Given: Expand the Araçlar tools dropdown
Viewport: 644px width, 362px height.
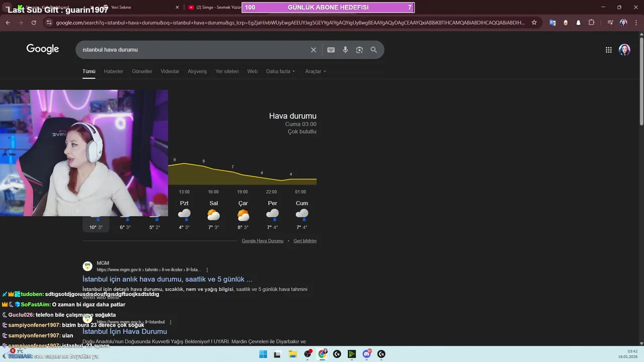Looking at the screenshot, I should [x=315, y=71].
